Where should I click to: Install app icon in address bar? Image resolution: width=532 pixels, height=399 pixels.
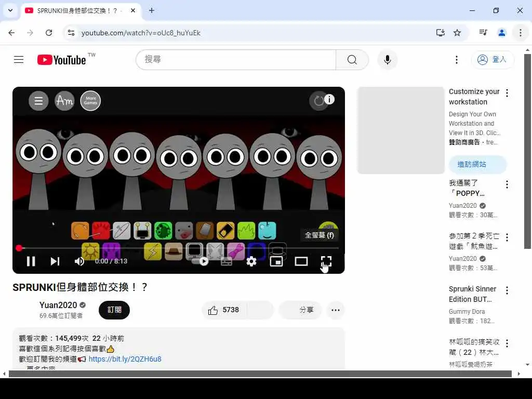[x=441, y=33]
